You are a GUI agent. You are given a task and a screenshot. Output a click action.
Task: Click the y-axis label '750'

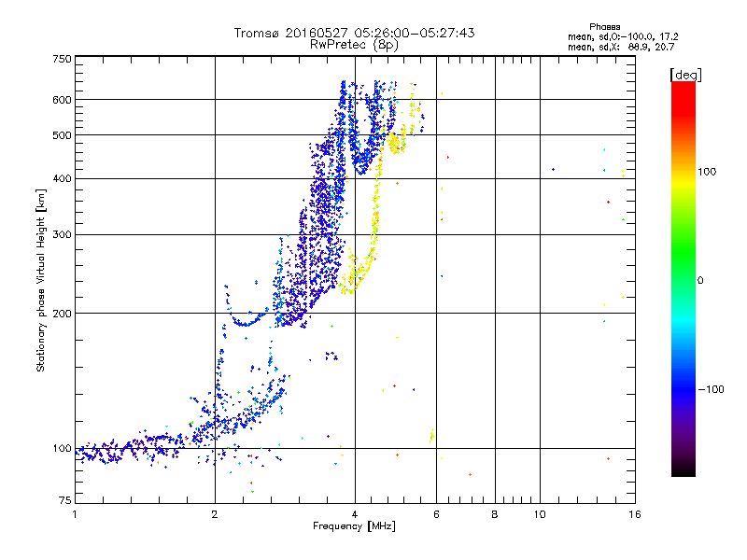pos(62,59)
